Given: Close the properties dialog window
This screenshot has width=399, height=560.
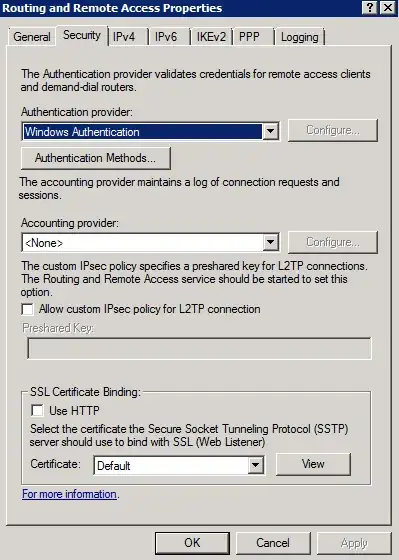Looking at the screenshot, I should pyautogui.click(x=388, y=8).
